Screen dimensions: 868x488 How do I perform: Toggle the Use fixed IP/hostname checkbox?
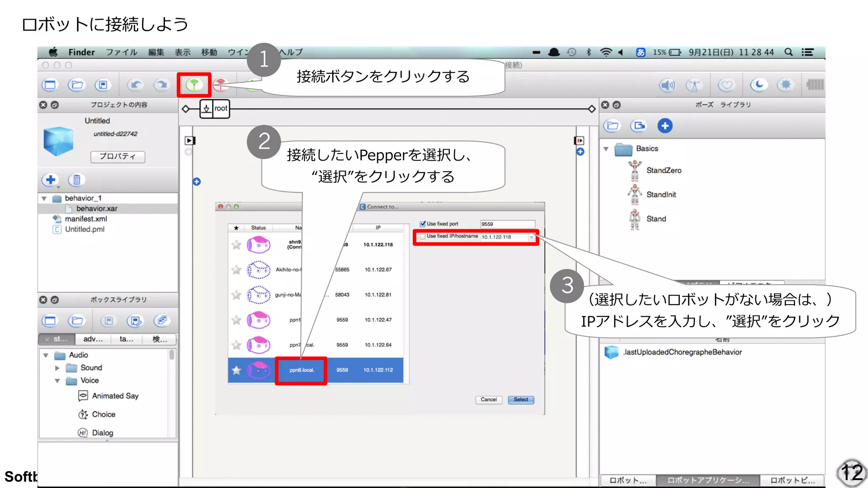[x=423, y=236]
